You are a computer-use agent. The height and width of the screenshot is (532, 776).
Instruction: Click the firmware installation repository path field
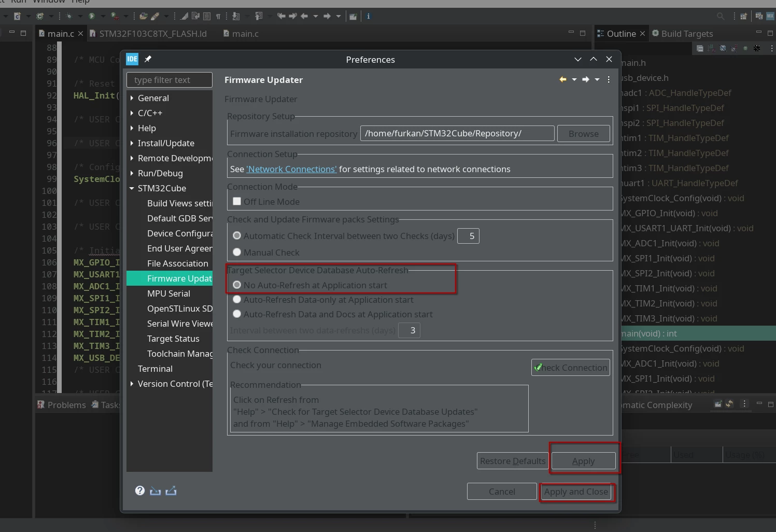pos(457,133)
